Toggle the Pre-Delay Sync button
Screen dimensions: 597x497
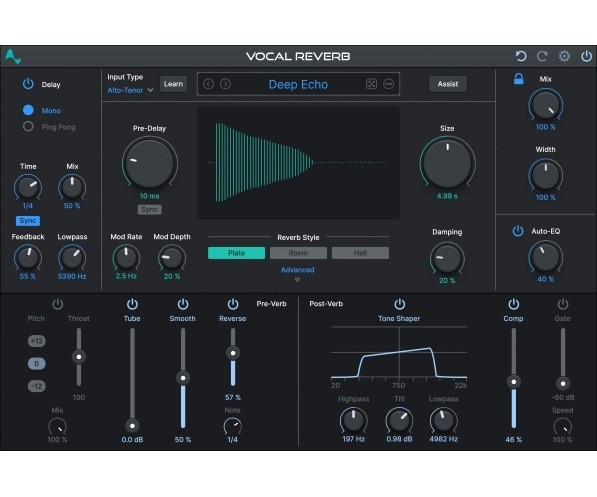149,209
